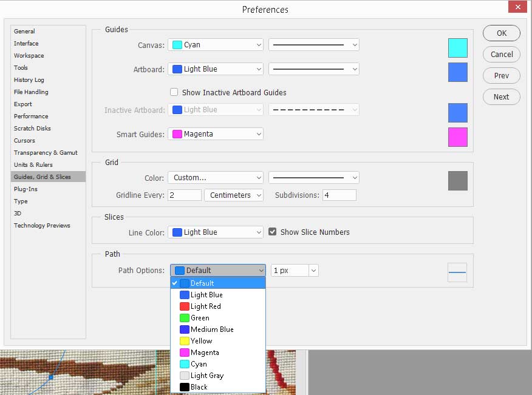This screenshot has width=532, height=395.
Task: Select History Log in the sidebar
Action: 29,80
